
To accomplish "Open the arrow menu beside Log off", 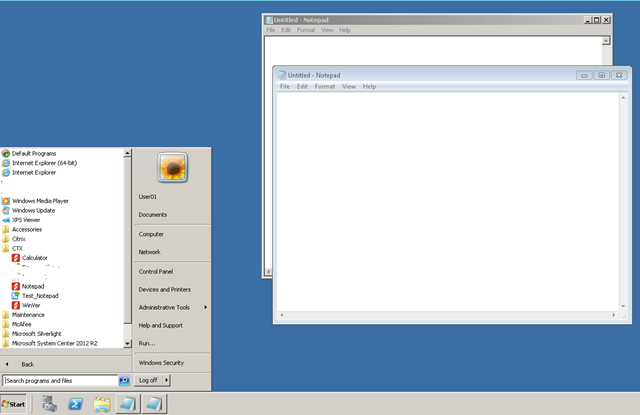I will pos(166,380).
